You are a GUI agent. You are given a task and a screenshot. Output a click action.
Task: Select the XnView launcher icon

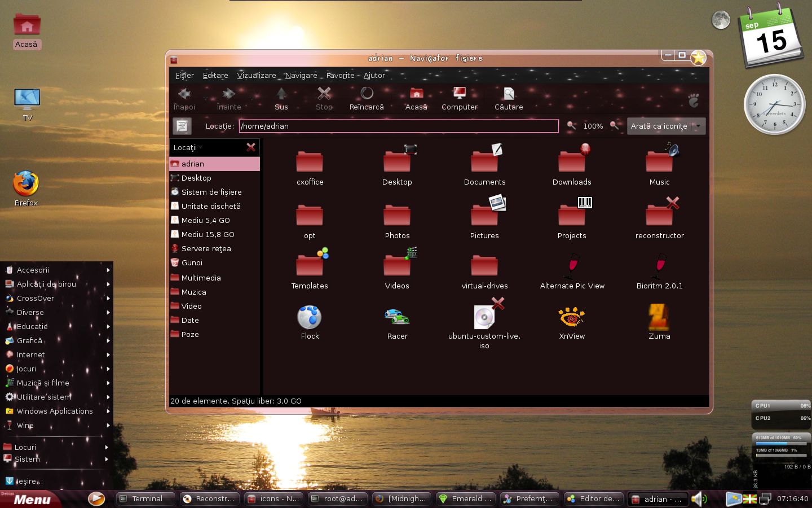572,317
